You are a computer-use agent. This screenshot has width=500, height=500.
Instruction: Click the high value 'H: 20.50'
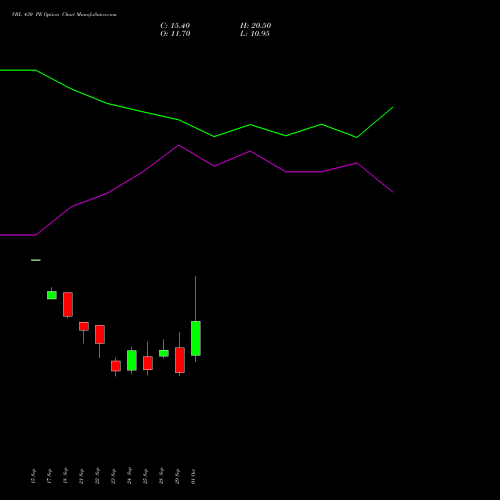pyautogui.click(x=255, y=26)
